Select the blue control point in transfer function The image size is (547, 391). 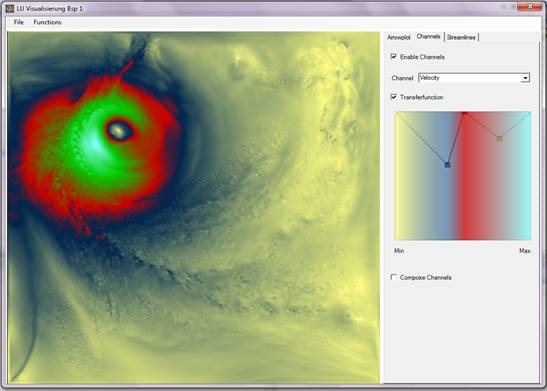coord(448,165)
